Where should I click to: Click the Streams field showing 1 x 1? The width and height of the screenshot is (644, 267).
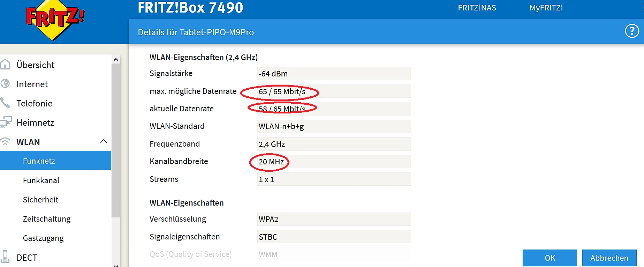coord(334,179)
